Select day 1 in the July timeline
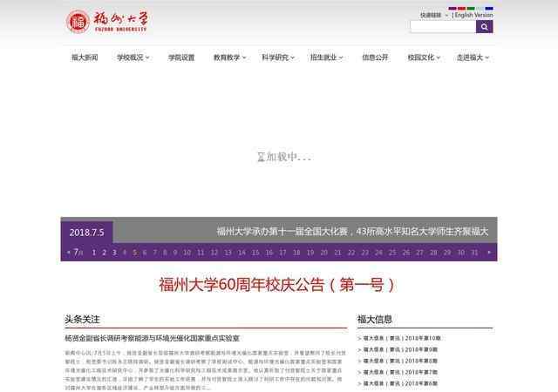 pos(94,253)
